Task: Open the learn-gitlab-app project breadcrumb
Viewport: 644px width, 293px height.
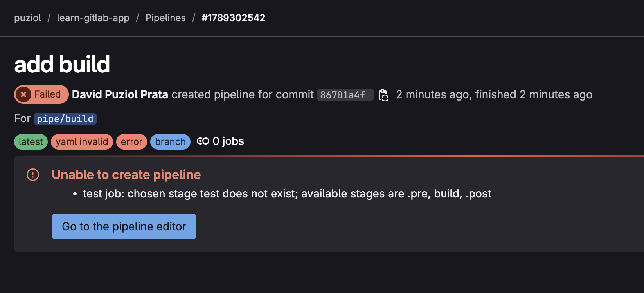Action: point(93,18)
